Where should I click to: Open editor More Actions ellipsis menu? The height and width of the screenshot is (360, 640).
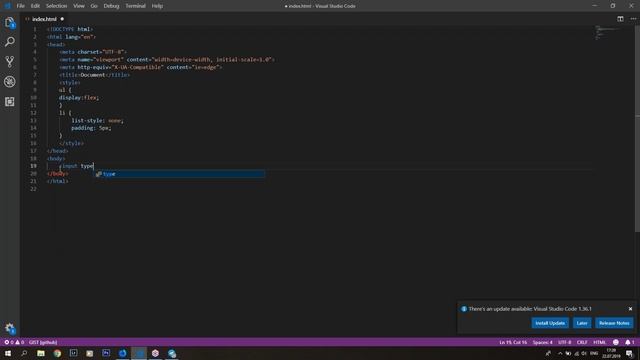tap(633, 19)
